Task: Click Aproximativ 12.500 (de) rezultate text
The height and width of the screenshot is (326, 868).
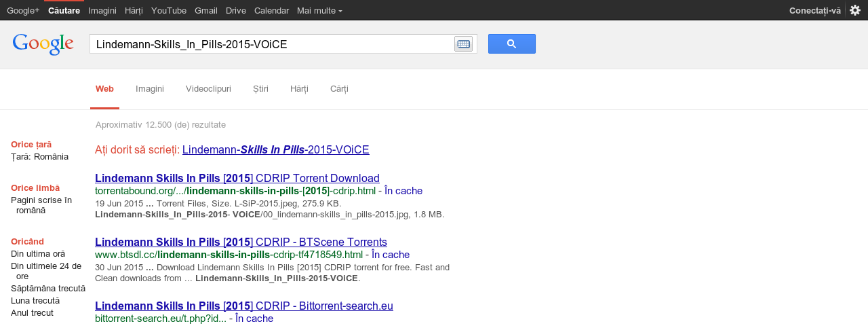Action: pyautogui.click(x=161, y=125)
